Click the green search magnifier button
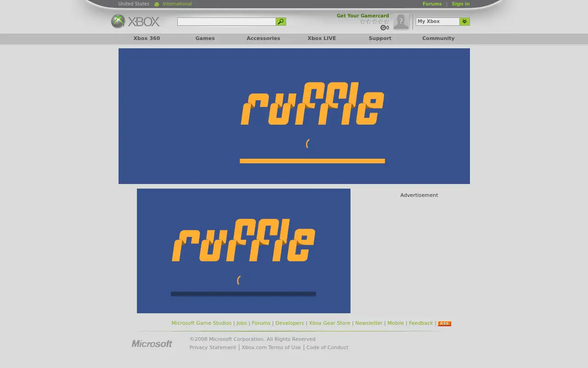The height and width of the screenshot is (368, 588). (281, 22)
